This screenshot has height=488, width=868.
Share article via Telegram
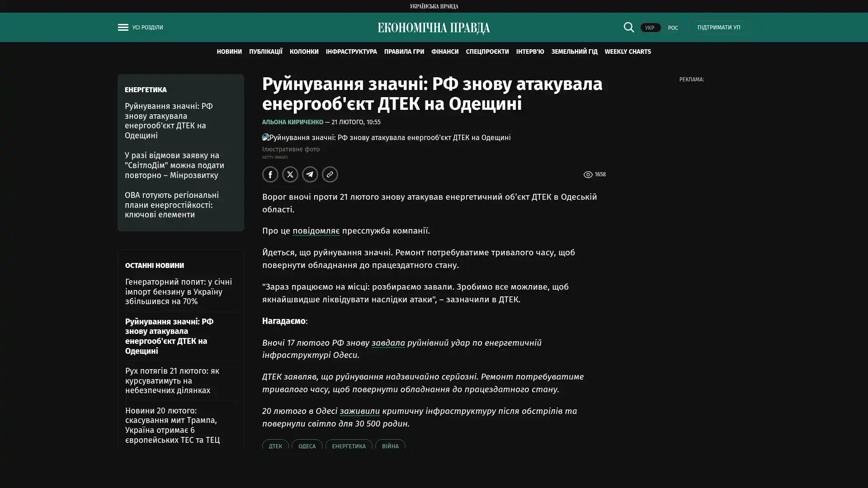pos(310,174)
